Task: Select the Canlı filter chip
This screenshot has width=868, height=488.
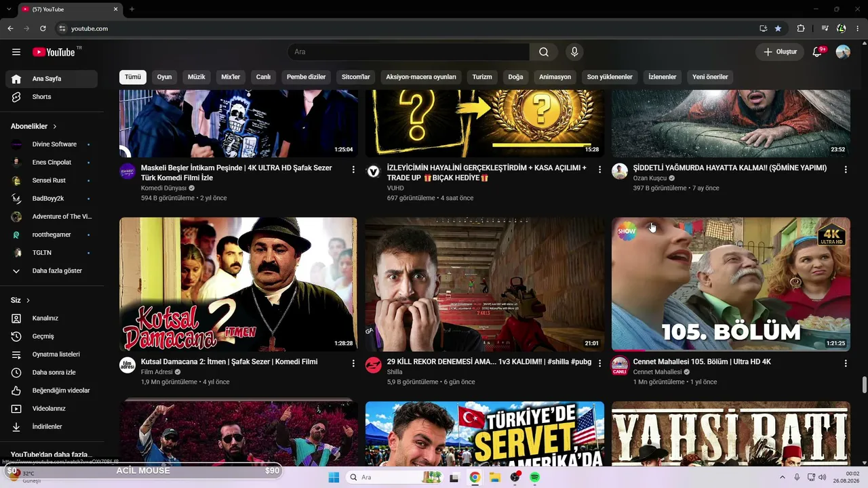Action: (x=263, y=77)
